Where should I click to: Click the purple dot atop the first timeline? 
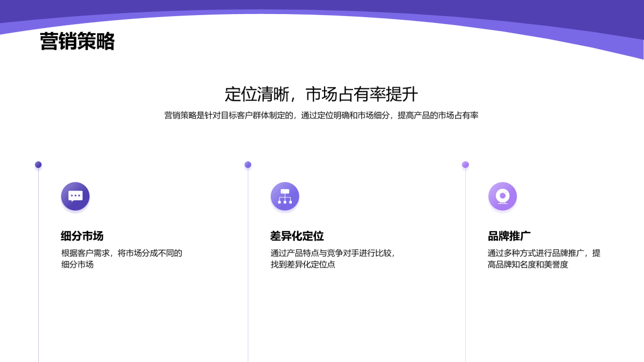pyautogui.click(x=38, y=164)
